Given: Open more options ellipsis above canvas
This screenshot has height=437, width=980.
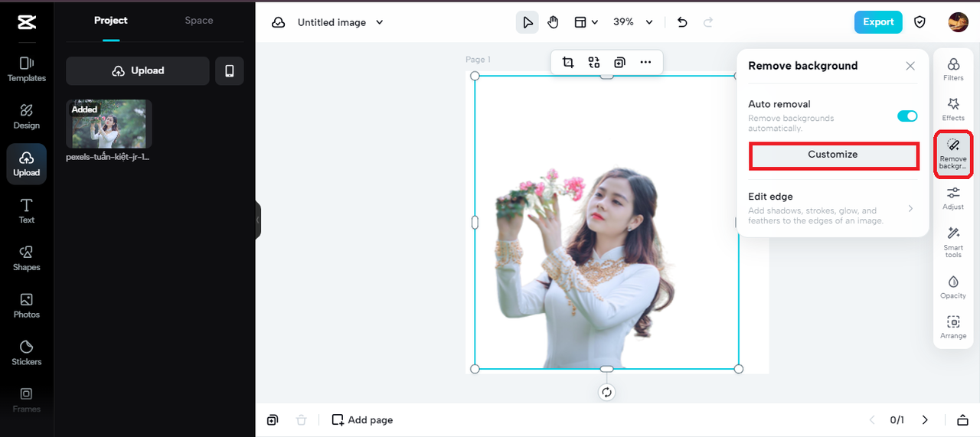Looking at the screenshot, I should tap(645, 63).
